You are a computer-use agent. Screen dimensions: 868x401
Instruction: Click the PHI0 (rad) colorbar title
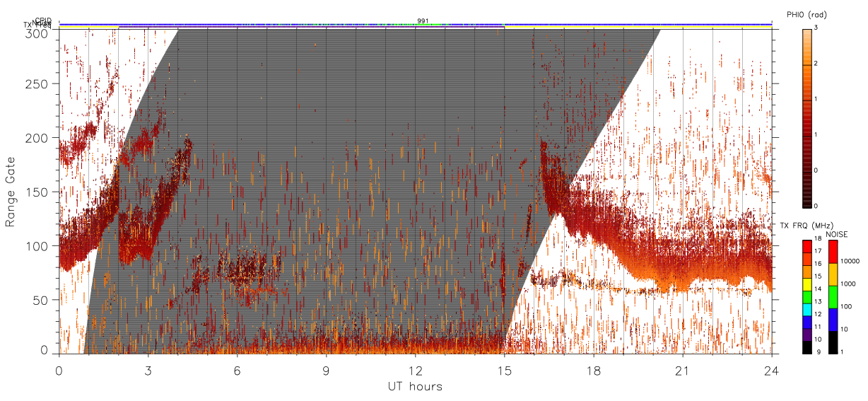click(x=807, y=15)
